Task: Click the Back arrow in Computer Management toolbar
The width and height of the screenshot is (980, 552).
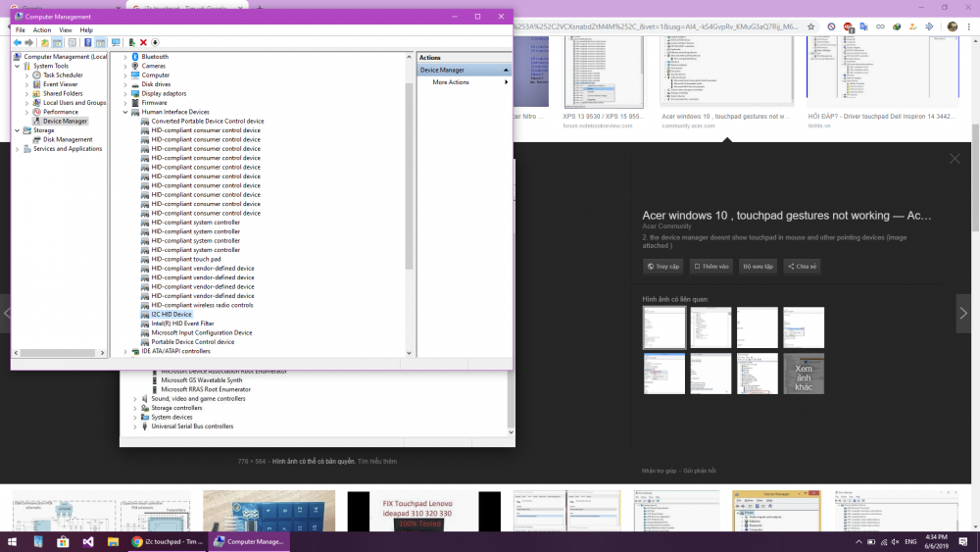Action: (x=17, y=42)
